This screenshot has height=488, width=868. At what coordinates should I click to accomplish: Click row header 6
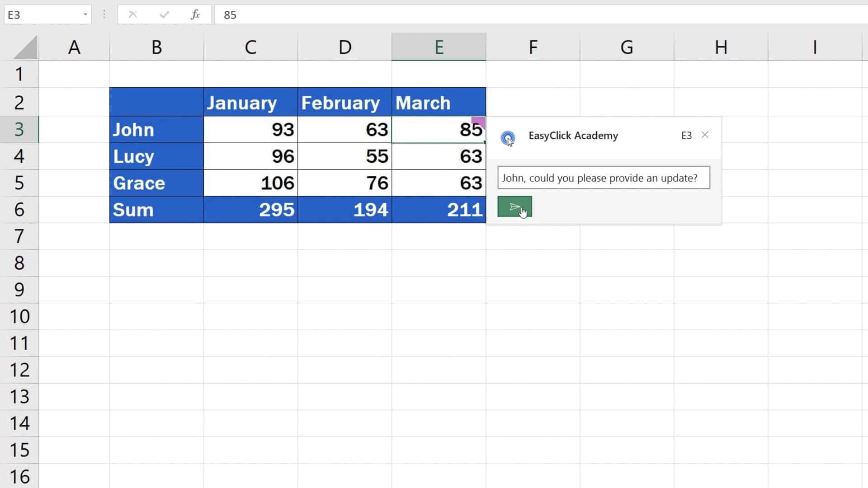pyautogui.click(x=19, y=210)
